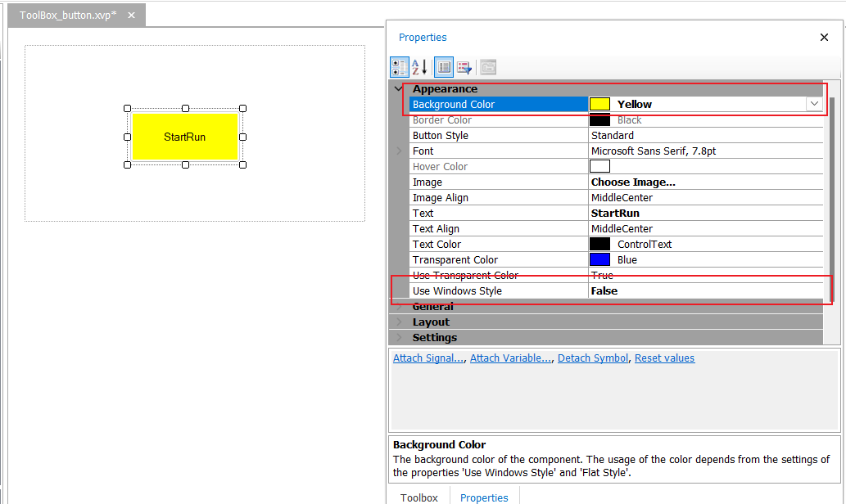846x504 pixels.
Task: Switch properties to Categorized view
Action: tap(400, 67)
